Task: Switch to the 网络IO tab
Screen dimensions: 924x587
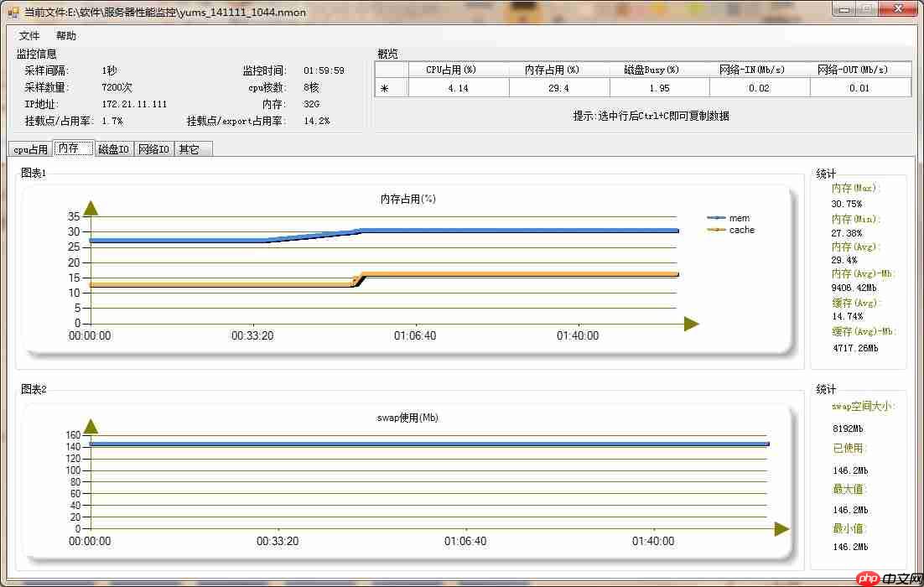Action: click(x=153, y=148)
